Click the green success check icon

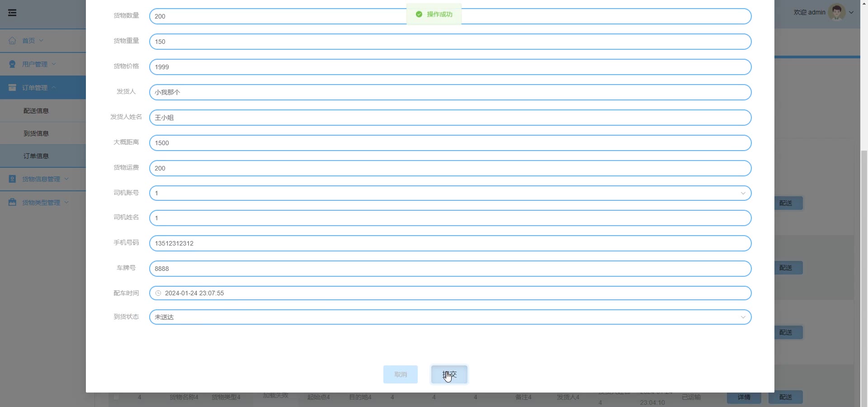(x=419, y=14)
